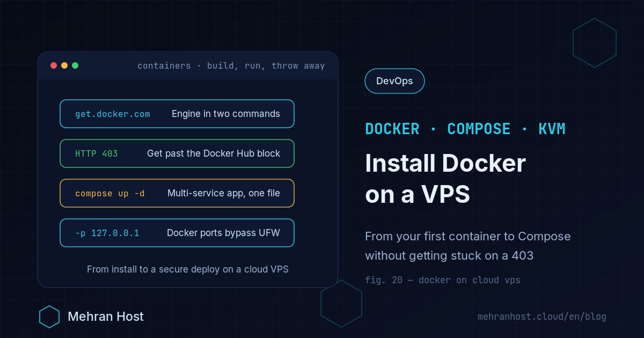Click 'Docker ports bypass UFW' text
This screenshot has height=338, width=644.
coord(223,233)
